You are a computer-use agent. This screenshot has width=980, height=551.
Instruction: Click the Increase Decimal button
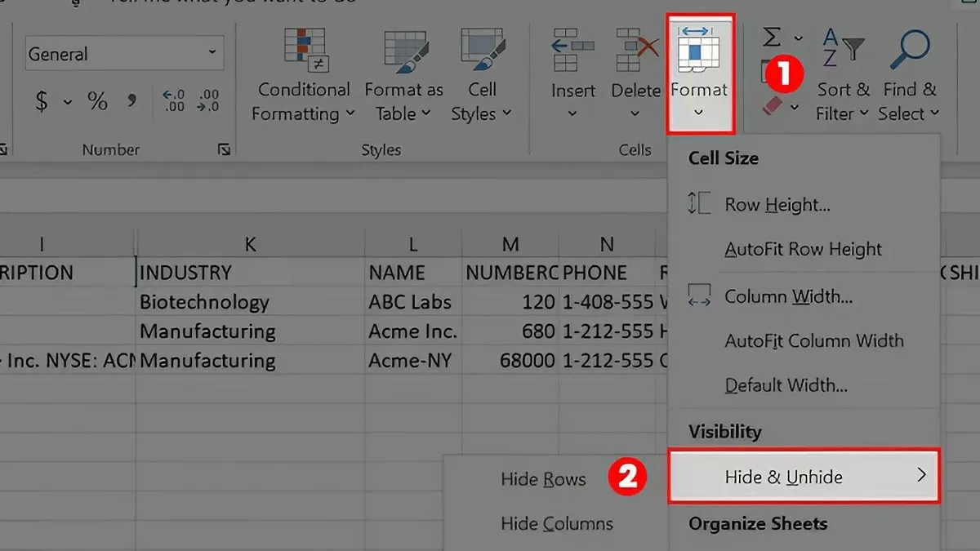[x=173, y=101]
